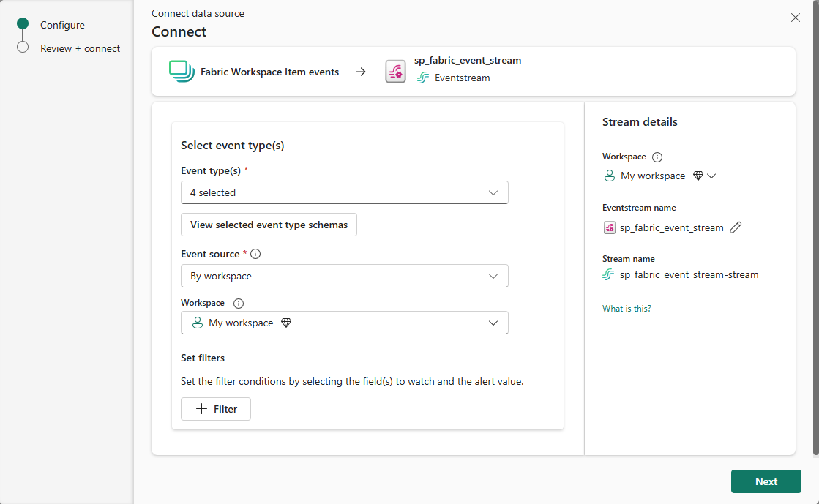The width and height of the screenshot is (819, 504).
Task: Click the sp_fabric_event_stream eventstream icon in header
Action: pos(395,72)
